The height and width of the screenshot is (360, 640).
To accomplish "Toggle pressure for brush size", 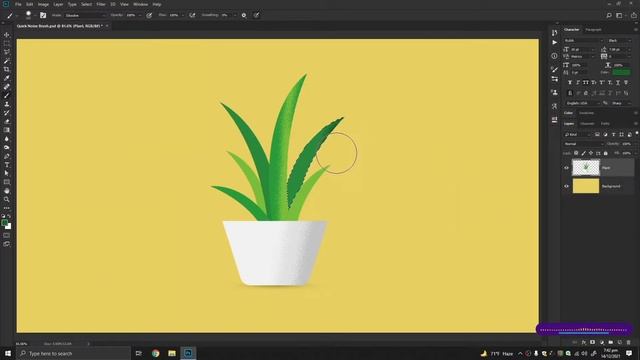I will 256,15.
